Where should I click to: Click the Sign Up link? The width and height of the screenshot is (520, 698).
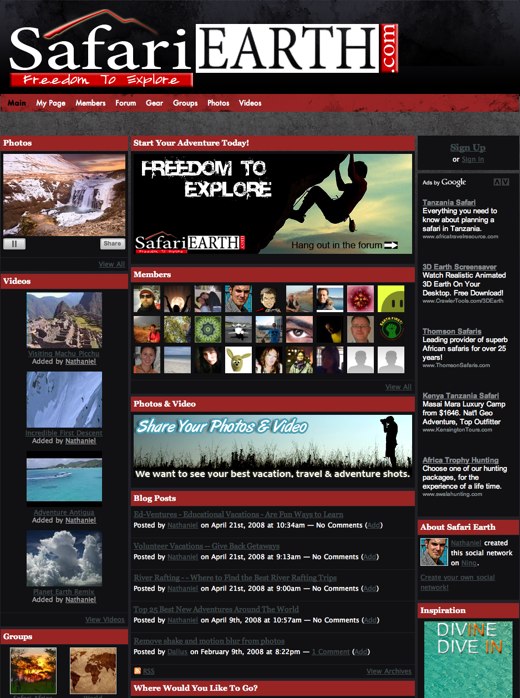468,148
